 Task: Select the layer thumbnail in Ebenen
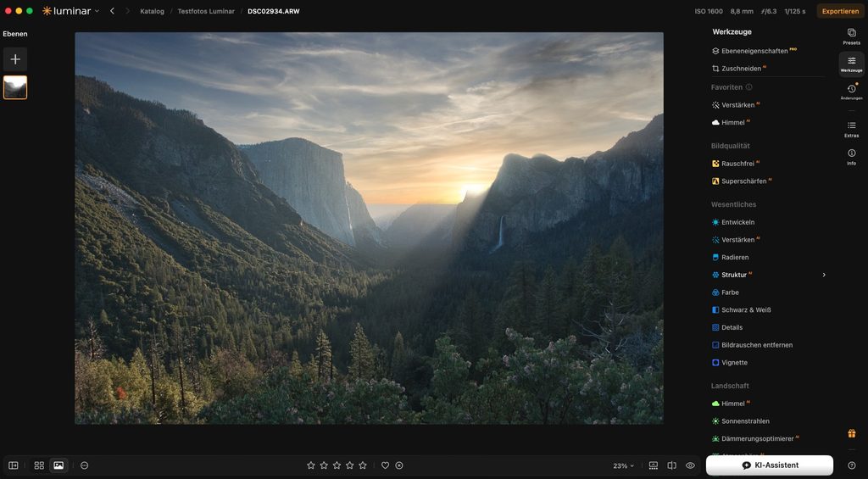pos(15,87)
